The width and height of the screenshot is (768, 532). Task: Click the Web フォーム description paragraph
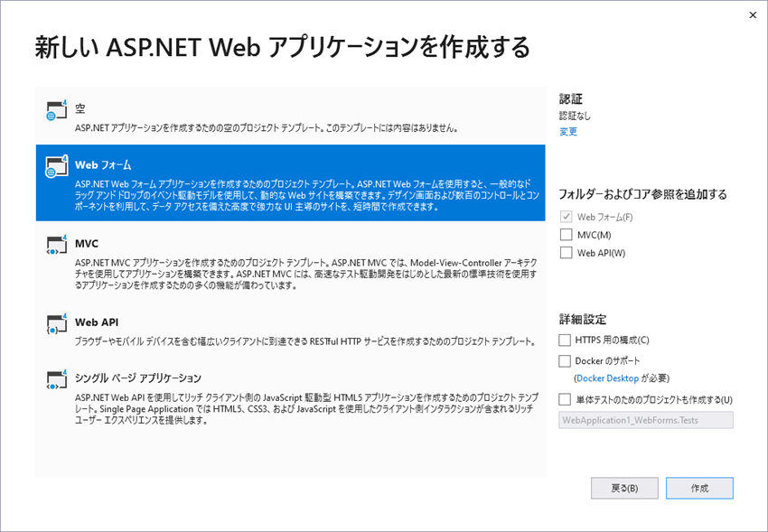pos(307,195)
